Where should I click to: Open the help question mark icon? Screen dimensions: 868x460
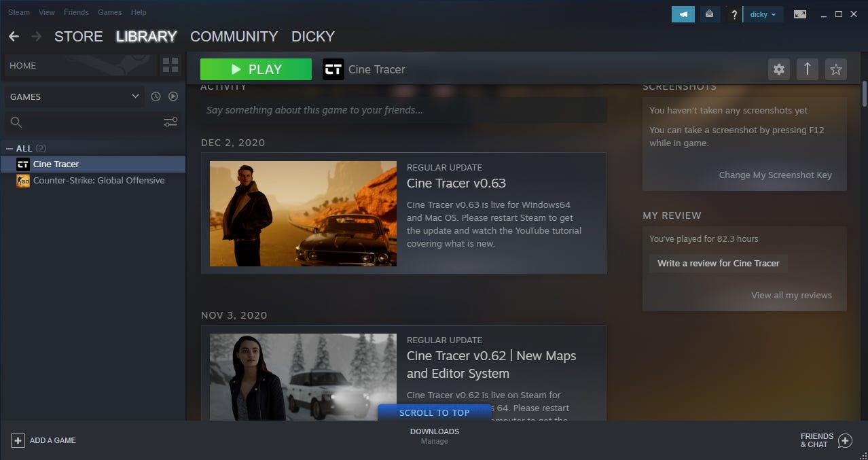pos(734,14)
